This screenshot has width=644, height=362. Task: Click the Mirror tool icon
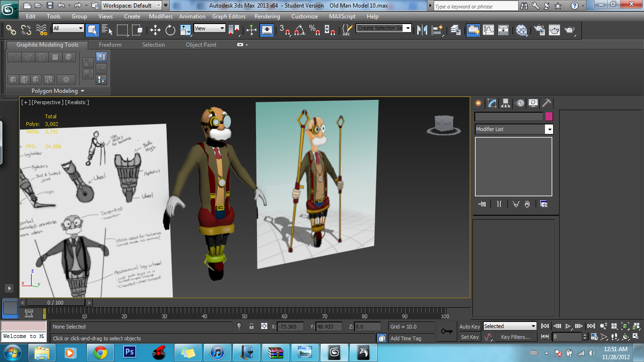coord(422,30)
